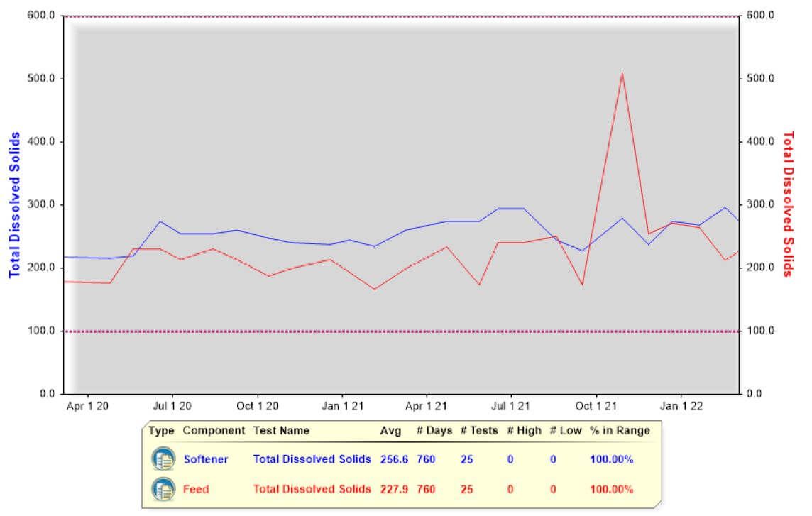Click the Feed row report icon

click(x=163, y=489)
